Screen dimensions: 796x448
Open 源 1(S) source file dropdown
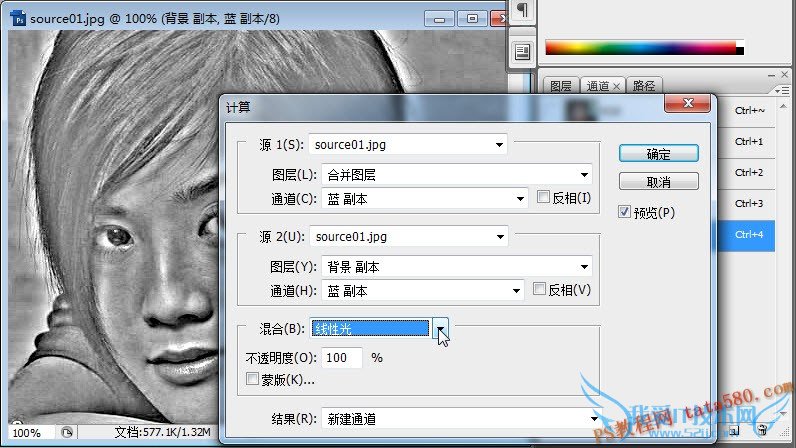click(408, 144)
